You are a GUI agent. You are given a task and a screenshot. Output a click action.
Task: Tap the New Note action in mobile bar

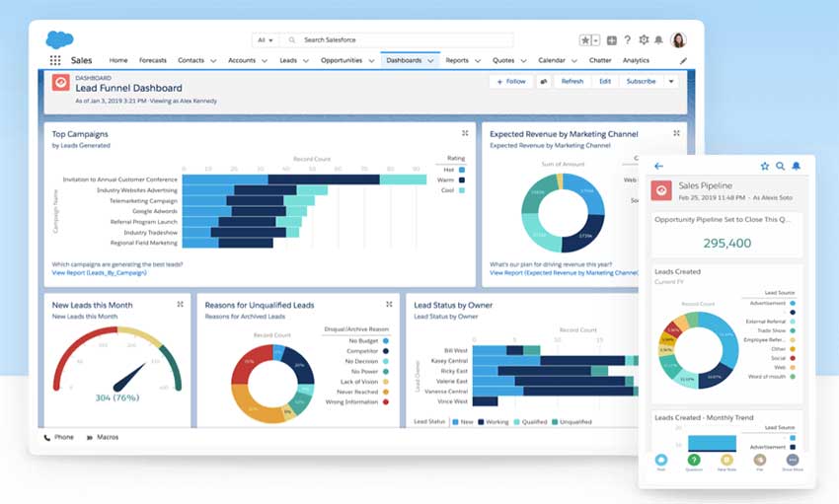coord(726,461)
